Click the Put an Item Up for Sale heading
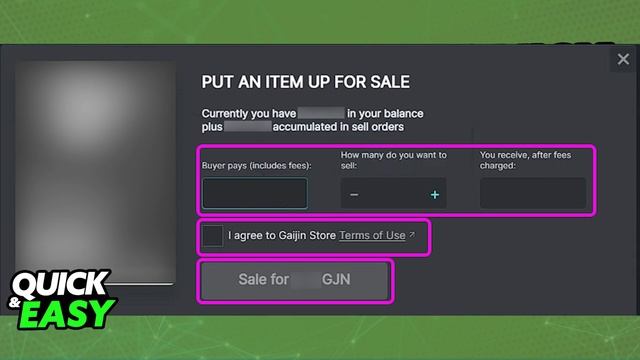Image resolution: width=640 pixels, height=360 pixels. coord(305,82)
